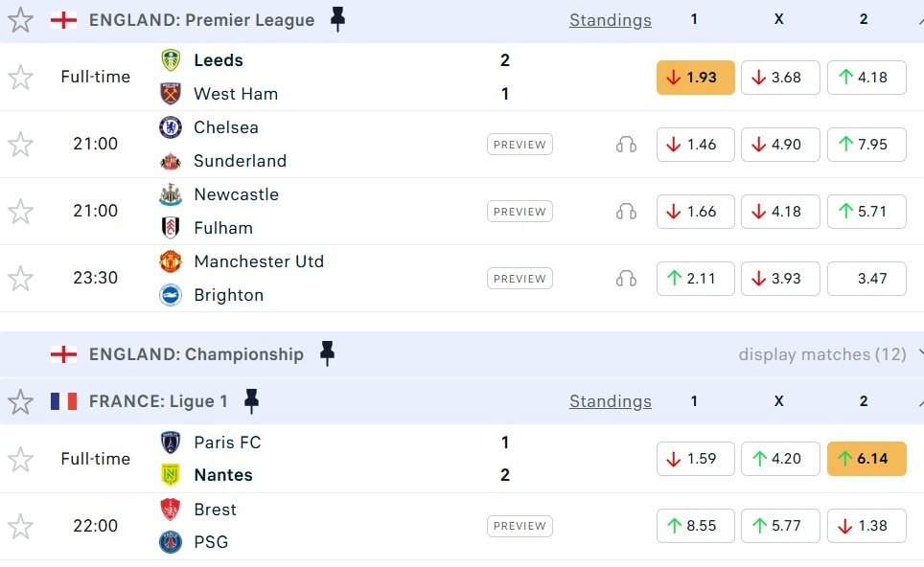The height and width of the screenshot is (567, 924).
Task: Expand the Premier League section chevron
Action: 919,20
